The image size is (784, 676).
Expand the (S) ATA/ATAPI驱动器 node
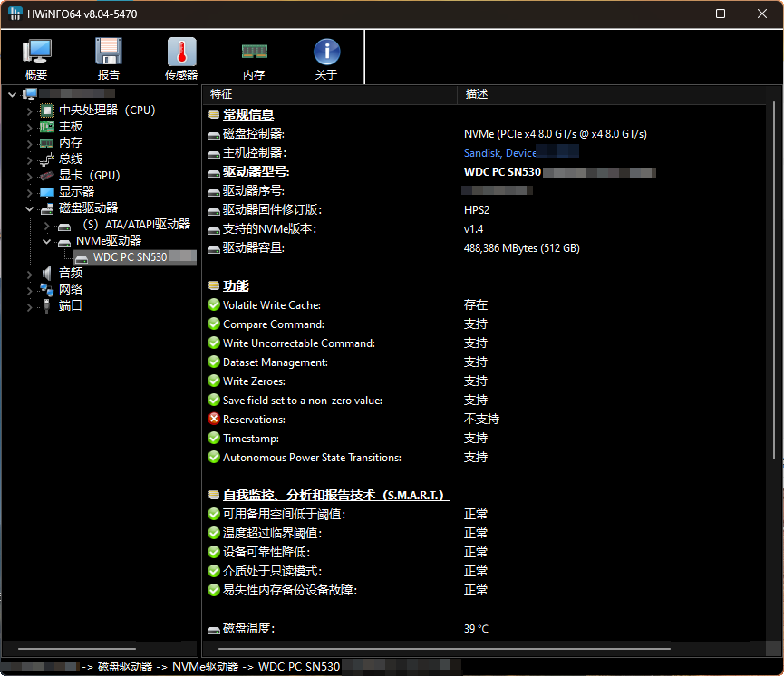tap(47, 226)
